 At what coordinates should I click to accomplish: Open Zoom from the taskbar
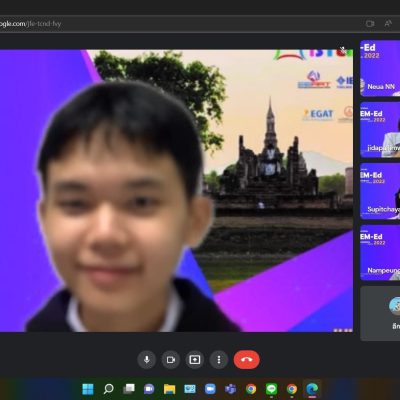tap(210, 389)
